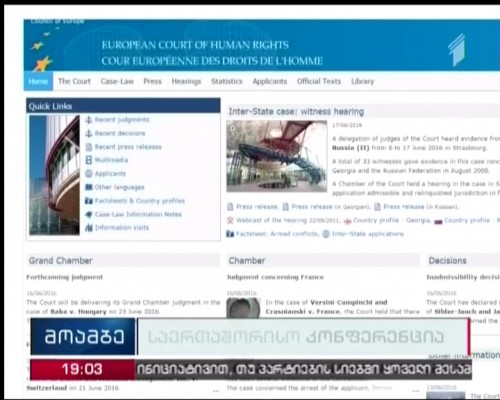Screen dimensions: 500x400
Task: Click the Applicants globe icon
Action: coord(89,173)
